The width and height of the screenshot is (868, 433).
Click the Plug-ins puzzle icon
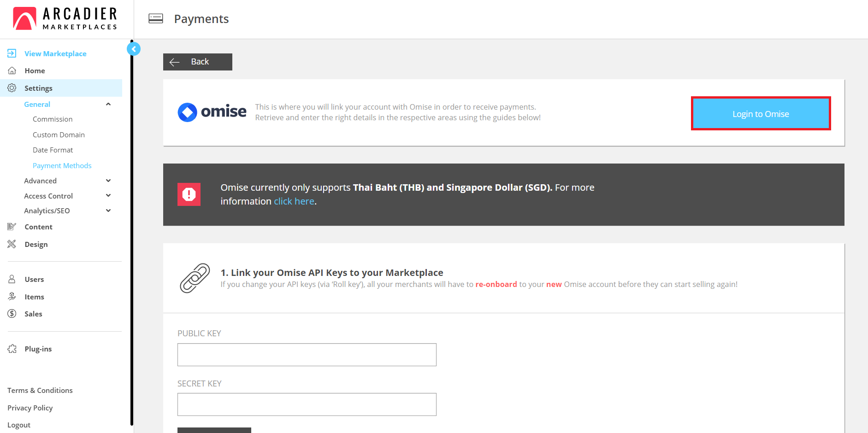pos(12,349)
